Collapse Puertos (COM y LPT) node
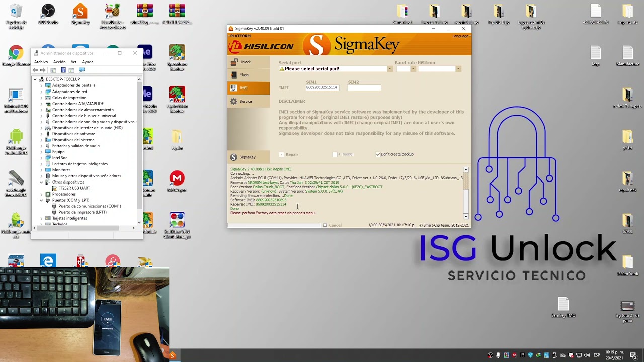This screenshot has height=362, width=644. pyautogui.click(x=42, y=200)
